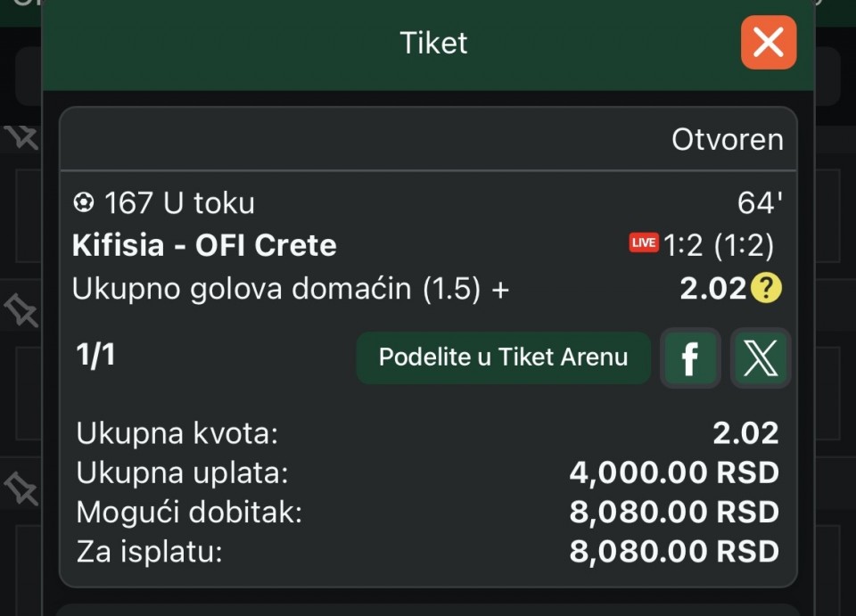
Task: Close the Tiket dialog with the orange X
Action: [x=768, y=42]
